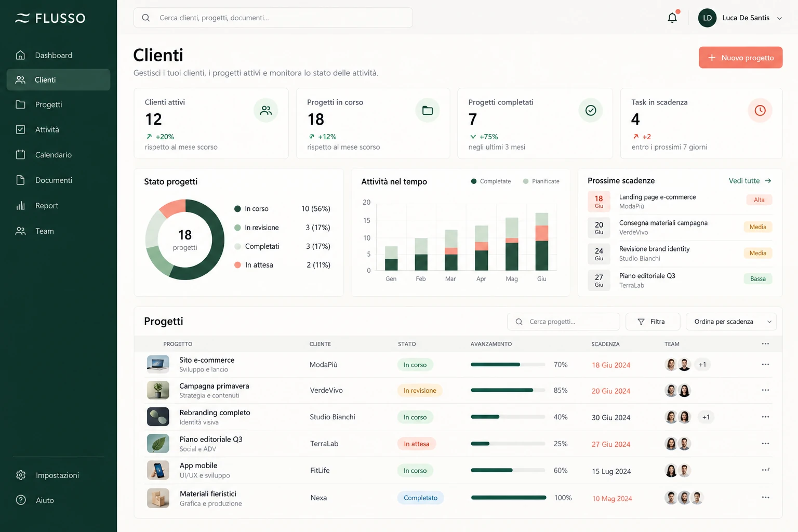The height and width of the screenshot is (532, 798).
Task: Click the Piano editoriale Q3 thumbnail
Action: (158, 444)
